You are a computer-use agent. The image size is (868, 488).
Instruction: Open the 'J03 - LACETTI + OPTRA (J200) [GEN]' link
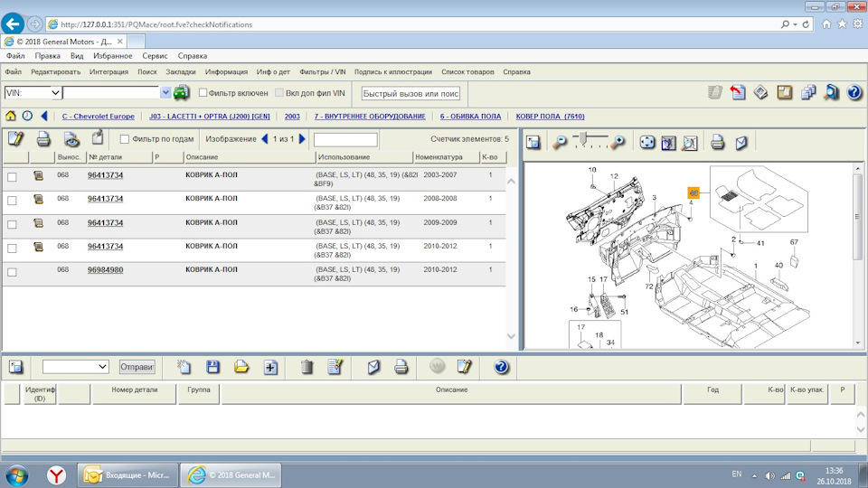(209, 117)
